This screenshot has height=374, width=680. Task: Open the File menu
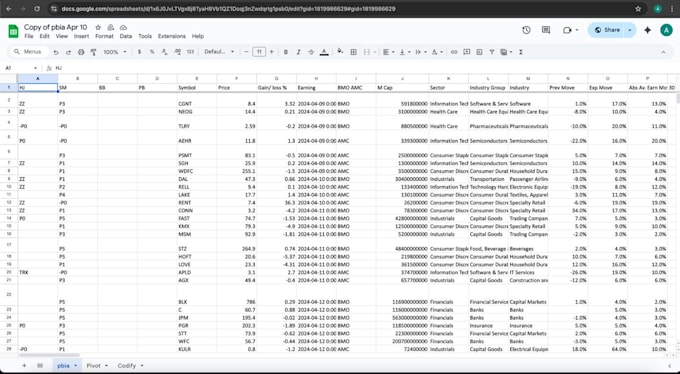29,36
